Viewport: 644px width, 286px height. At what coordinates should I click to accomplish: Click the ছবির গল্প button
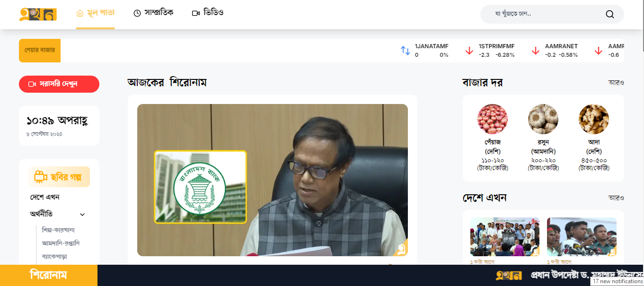59,177
